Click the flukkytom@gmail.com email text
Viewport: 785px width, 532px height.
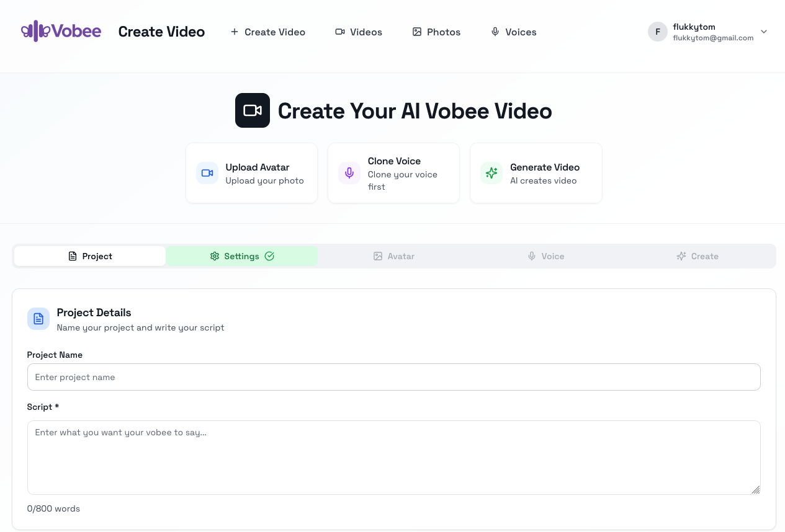713,38
